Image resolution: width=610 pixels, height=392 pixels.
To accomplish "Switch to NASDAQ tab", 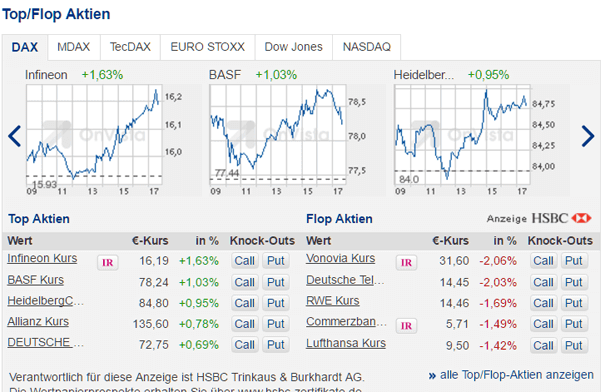I will click(366, 47).
